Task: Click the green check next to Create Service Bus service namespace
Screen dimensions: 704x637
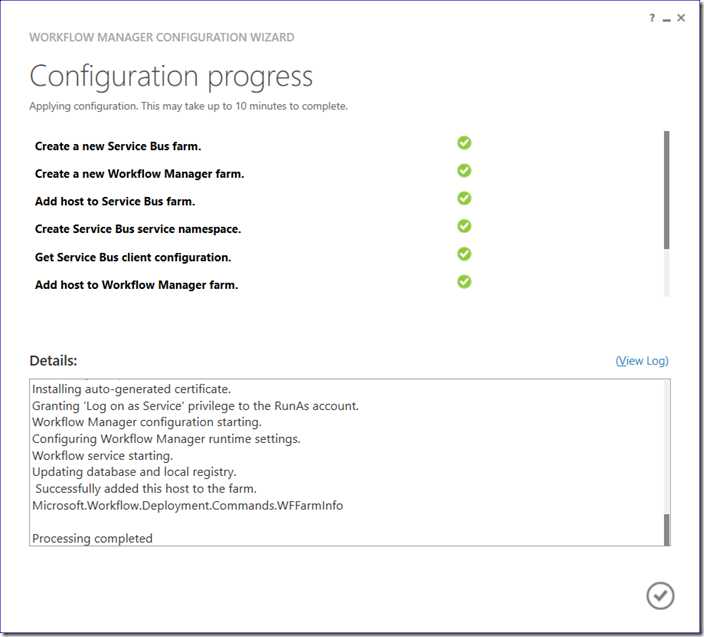Action: (x=464, y=226)
